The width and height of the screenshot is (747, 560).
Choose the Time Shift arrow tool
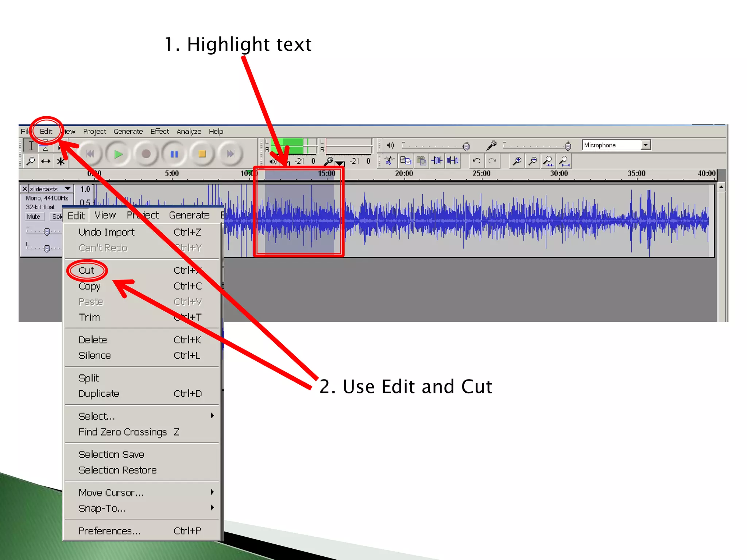tap(46, 161)
